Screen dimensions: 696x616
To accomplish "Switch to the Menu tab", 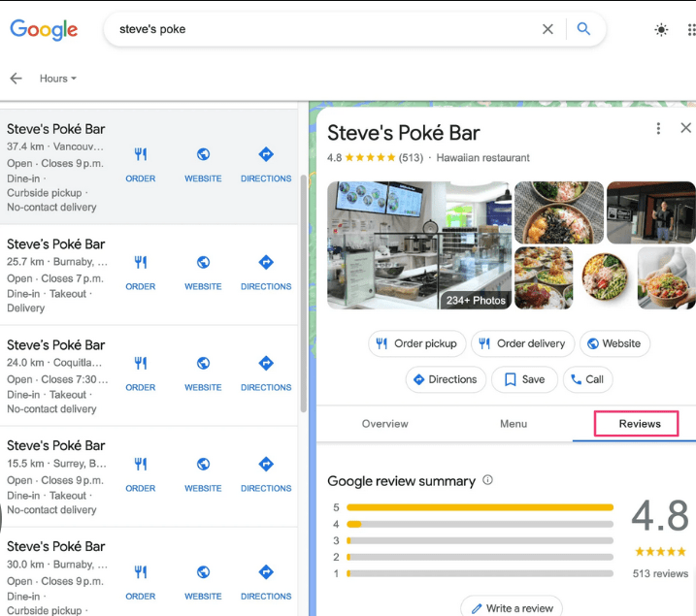I will click(x=514, y=424).
